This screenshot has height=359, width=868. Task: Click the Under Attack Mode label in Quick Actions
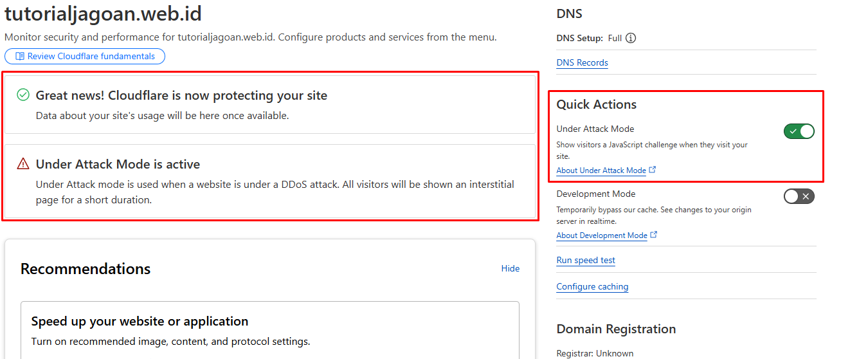coord(595,129)
